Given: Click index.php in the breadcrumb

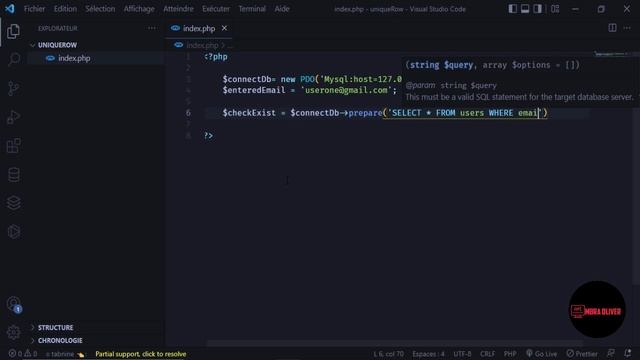Looking at the screenshot, I should click(x=202, y=45).
